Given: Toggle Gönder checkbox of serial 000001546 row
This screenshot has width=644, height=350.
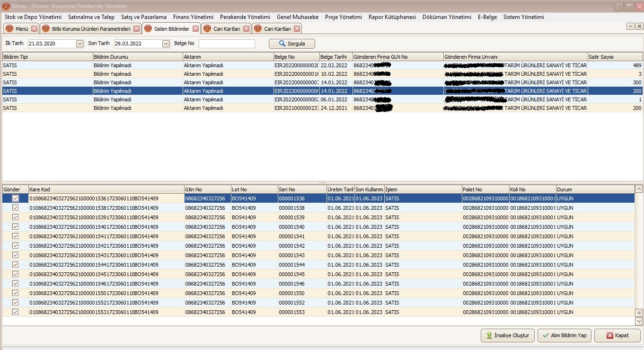Looking at the screenshot, I should 15,284.
